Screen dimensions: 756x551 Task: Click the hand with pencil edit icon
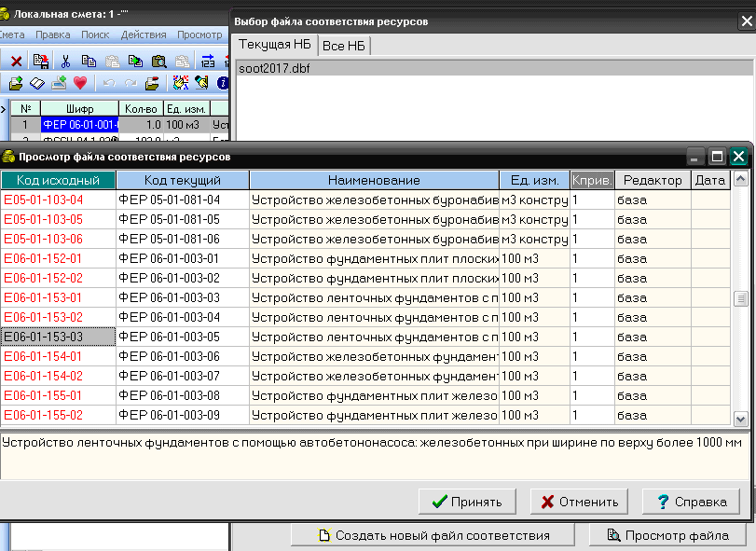pyautogui.click(x=201, y=83)
